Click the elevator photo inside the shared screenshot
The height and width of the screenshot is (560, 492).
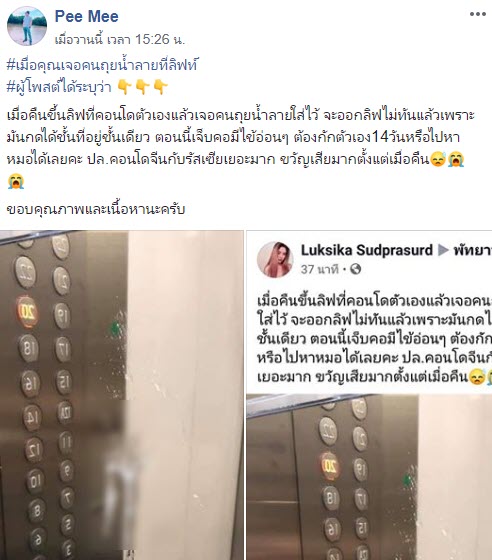(x=369, y=477)
